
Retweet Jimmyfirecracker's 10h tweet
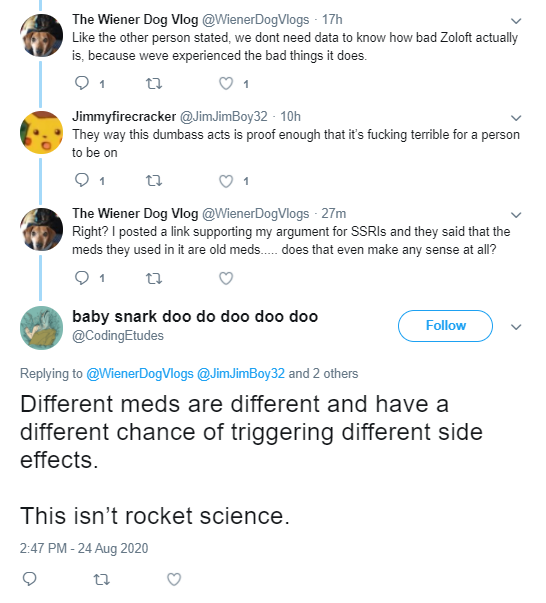[x=154, y=180]
